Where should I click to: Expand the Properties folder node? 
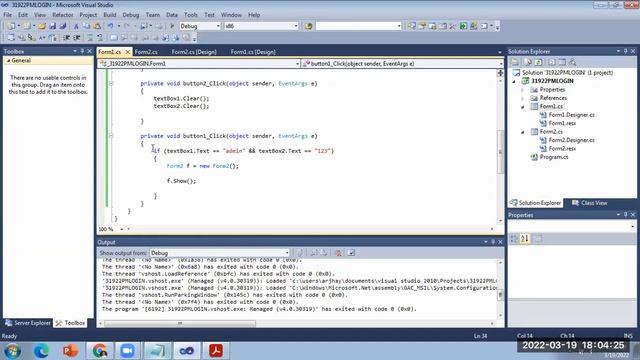pyautogui.click(x=522, y=90)
